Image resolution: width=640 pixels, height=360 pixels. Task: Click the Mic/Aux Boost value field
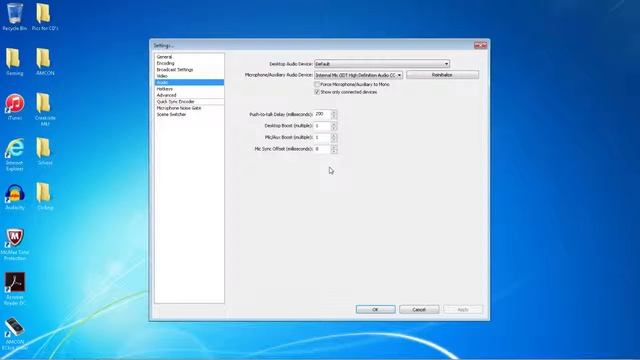tap(322, 137)
